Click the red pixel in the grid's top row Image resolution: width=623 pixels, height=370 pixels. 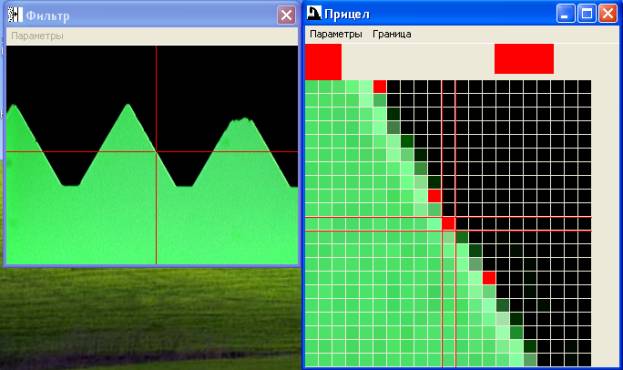[x=380, y=86]
